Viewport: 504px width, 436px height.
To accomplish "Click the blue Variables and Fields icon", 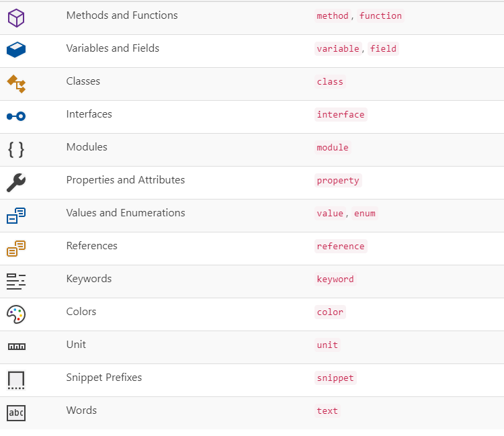I will (x=16, y=50).
